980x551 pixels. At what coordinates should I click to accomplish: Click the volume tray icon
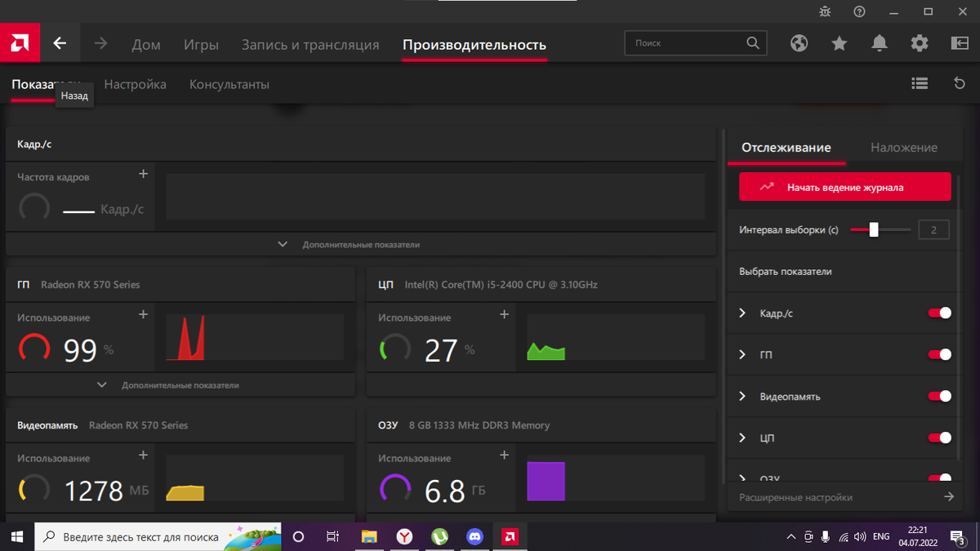[861, 536]
